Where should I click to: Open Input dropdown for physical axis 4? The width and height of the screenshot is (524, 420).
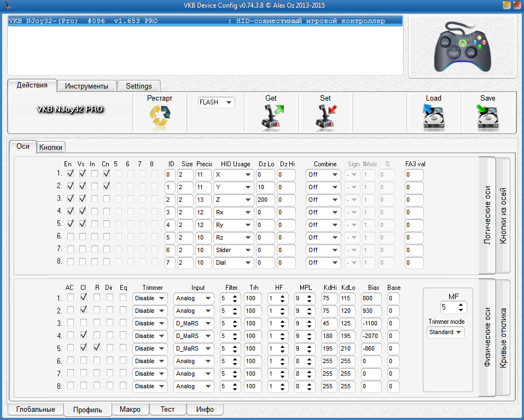pyautogui.click(x=194, y=336)
